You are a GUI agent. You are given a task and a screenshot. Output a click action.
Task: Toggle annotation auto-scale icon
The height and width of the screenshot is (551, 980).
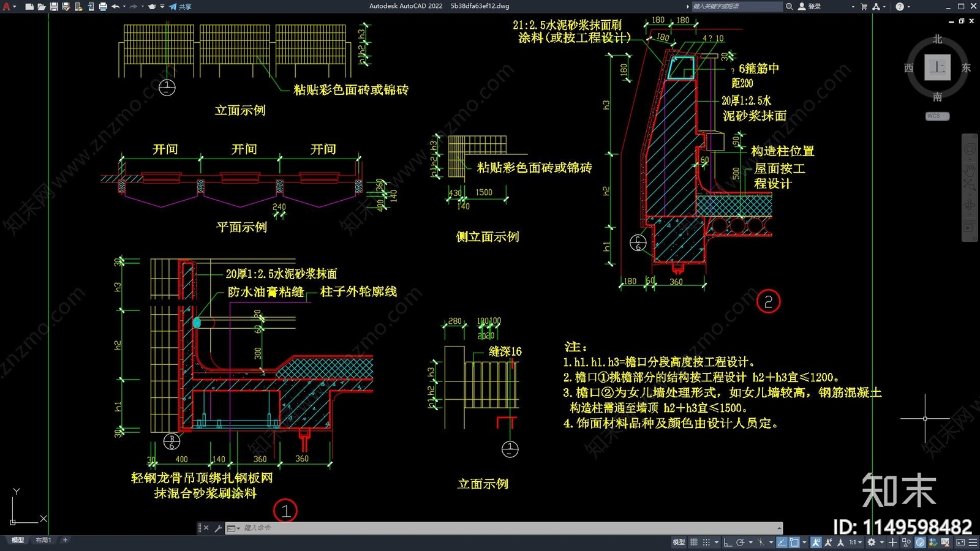829,542
